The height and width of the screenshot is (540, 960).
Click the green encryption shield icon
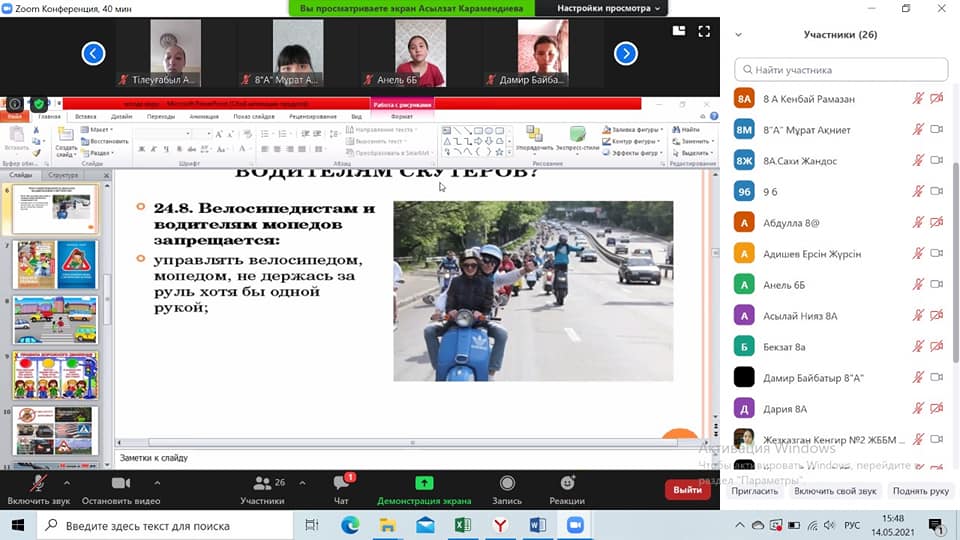(39, 104)
